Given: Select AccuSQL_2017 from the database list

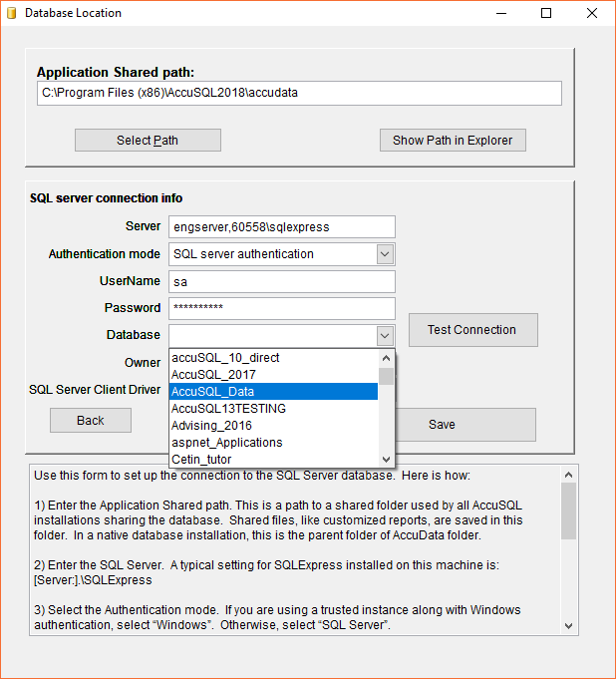Looking at the screenshot, I should pyautogui.click(x=273, y=375).
